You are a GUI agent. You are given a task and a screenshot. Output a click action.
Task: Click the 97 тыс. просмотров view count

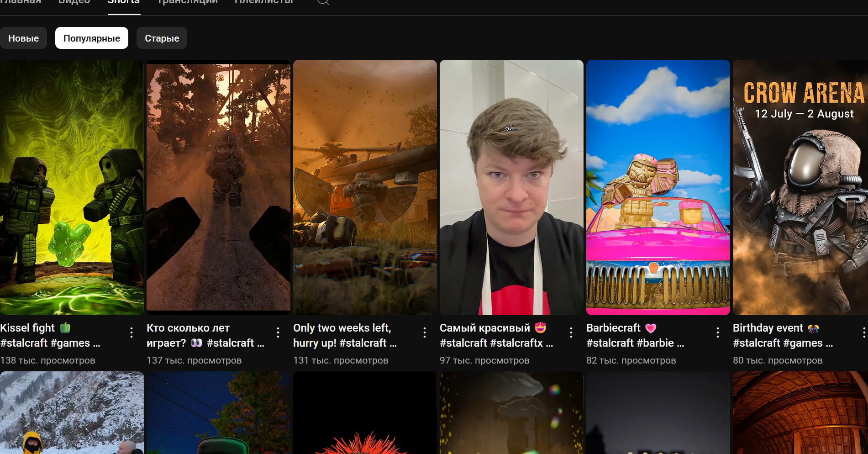point(484,360)
